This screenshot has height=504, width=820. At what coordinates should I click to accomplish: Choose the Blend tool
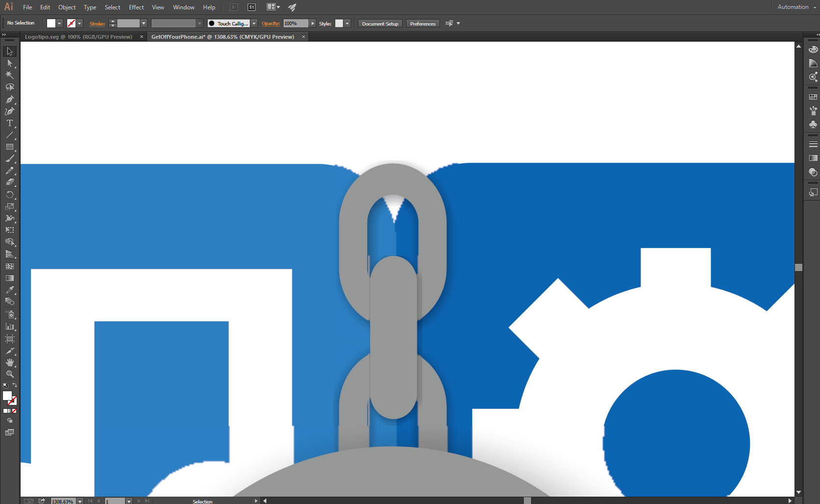(x=10, y=302)
